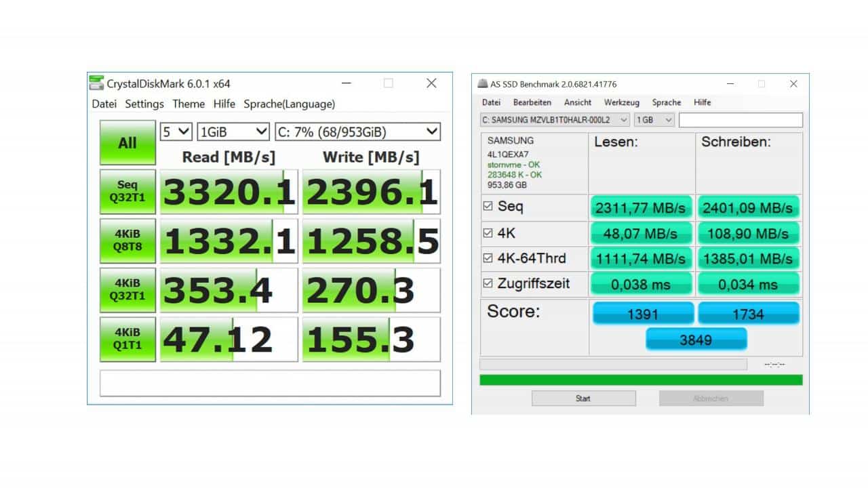Toggle the 4K test checkbox

click(x=490, y=232)
